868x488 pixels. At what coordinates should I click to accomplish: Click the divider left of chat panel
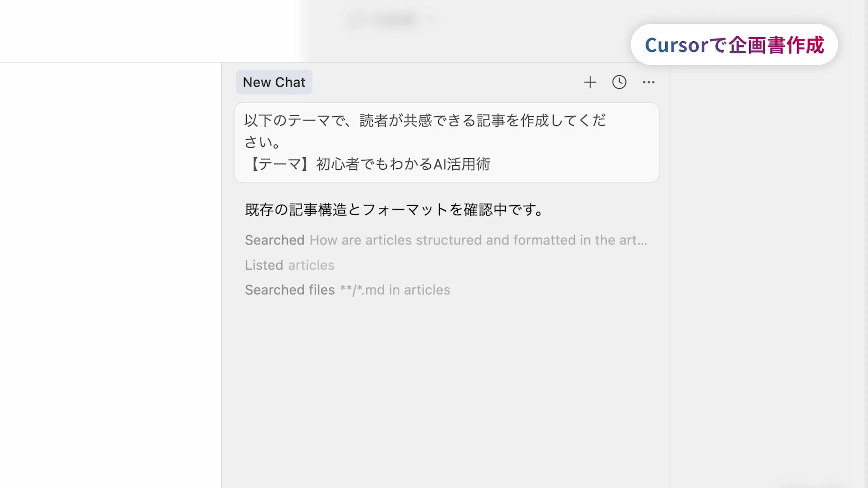tap(222, 270)
